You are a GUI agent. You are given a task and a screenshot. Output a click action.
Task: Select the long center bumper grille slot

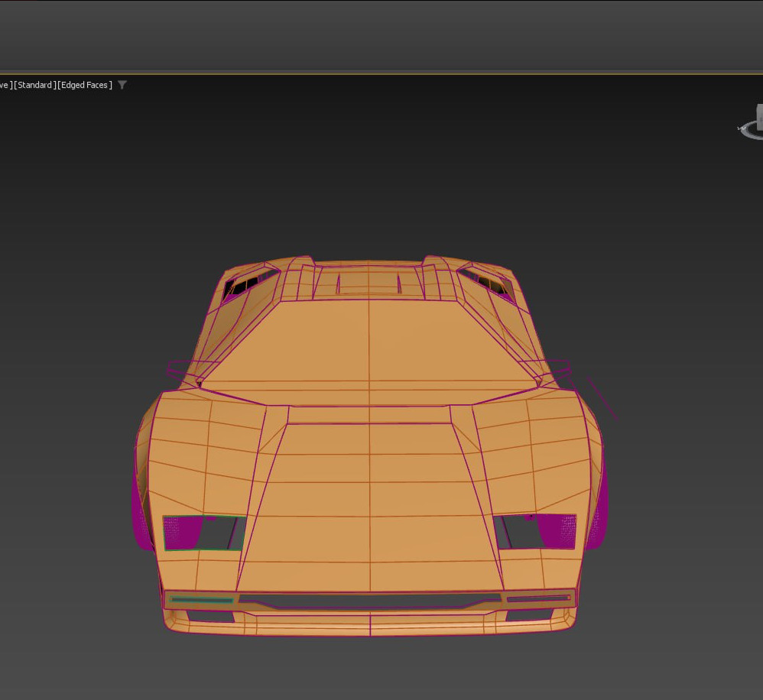[x=369, y=599]
